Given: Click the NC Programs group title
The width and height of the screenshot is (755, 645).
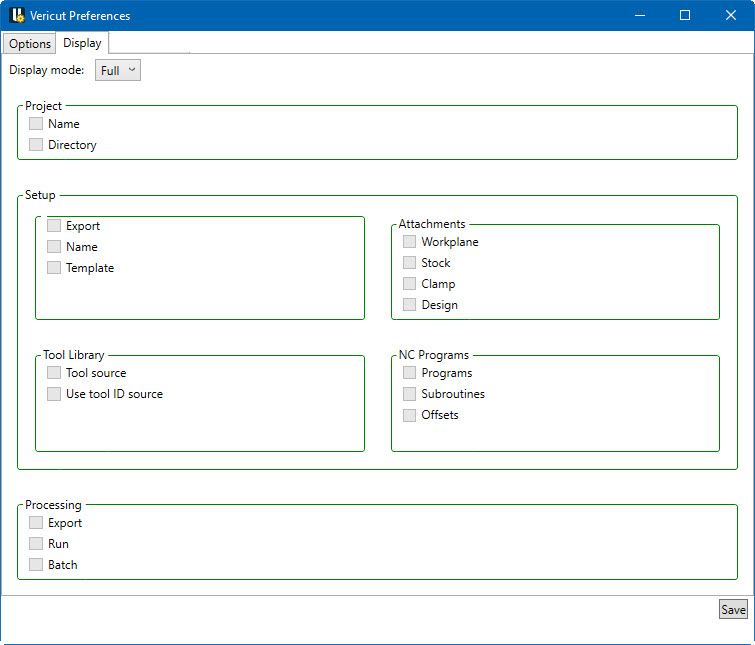Looking at the screenshot, I should pyautogui.click(x=434, y=355).
